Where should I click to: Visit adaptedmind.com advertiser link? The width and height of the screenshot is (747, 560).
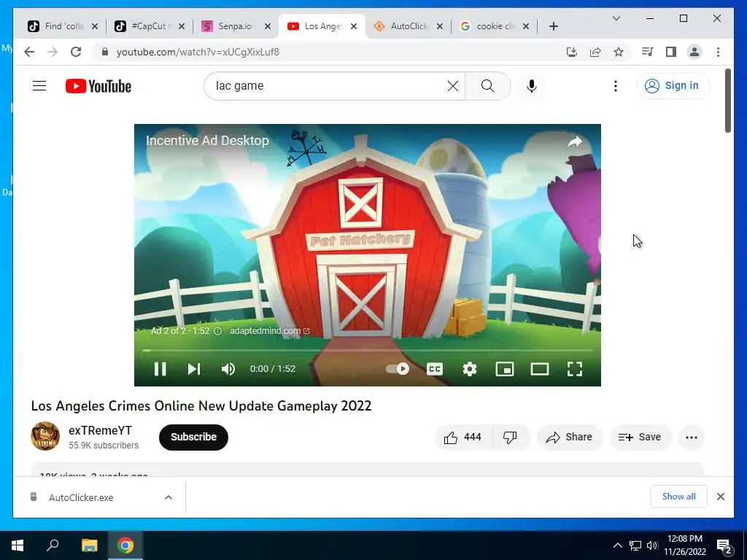coord(269,331)
